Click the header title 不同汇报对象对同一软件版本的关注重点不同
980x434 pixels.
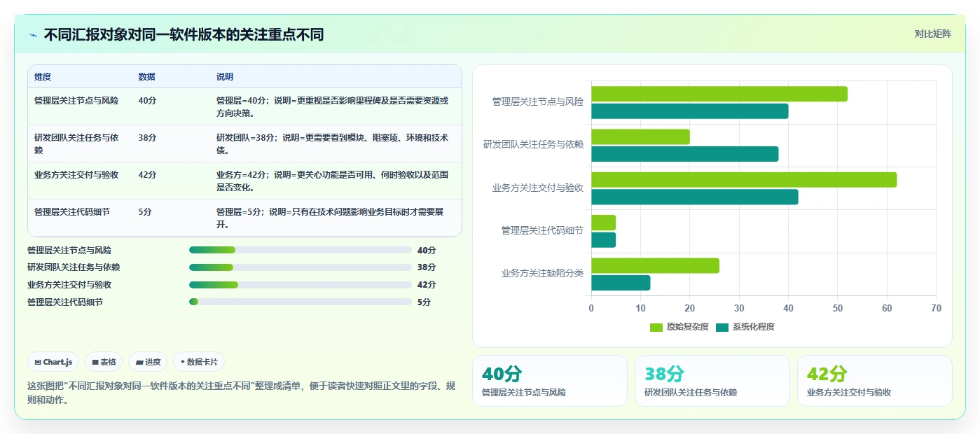[x=184, y=35]
